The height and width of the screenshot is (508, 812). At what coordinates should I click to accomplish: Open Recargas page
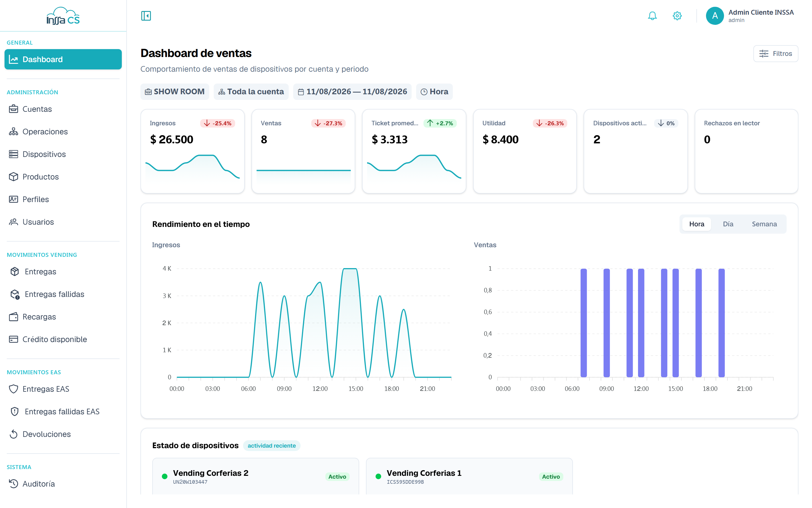(63, 317)
